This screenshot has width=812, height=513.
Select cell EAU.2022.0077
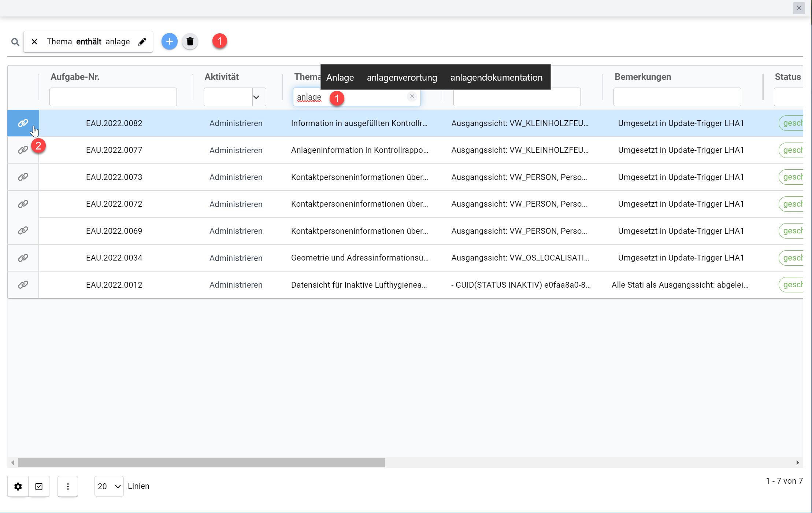tap(114, 150)
